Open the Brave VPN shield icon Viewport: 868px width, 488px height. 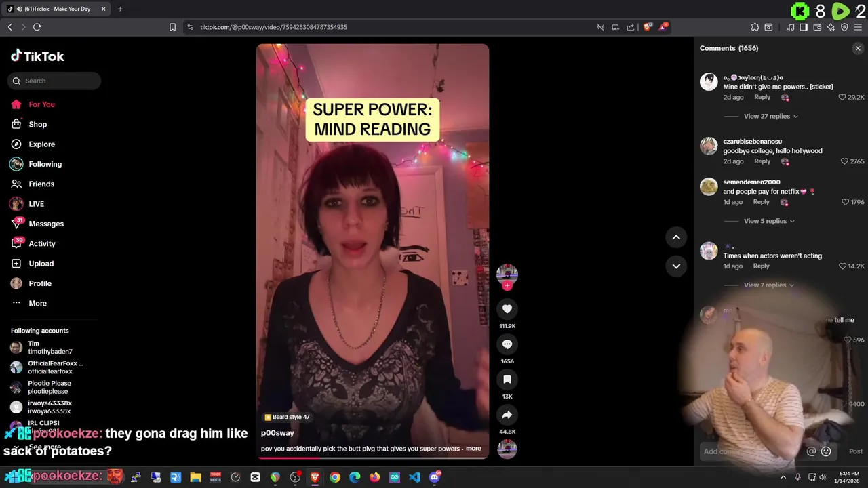844,27
